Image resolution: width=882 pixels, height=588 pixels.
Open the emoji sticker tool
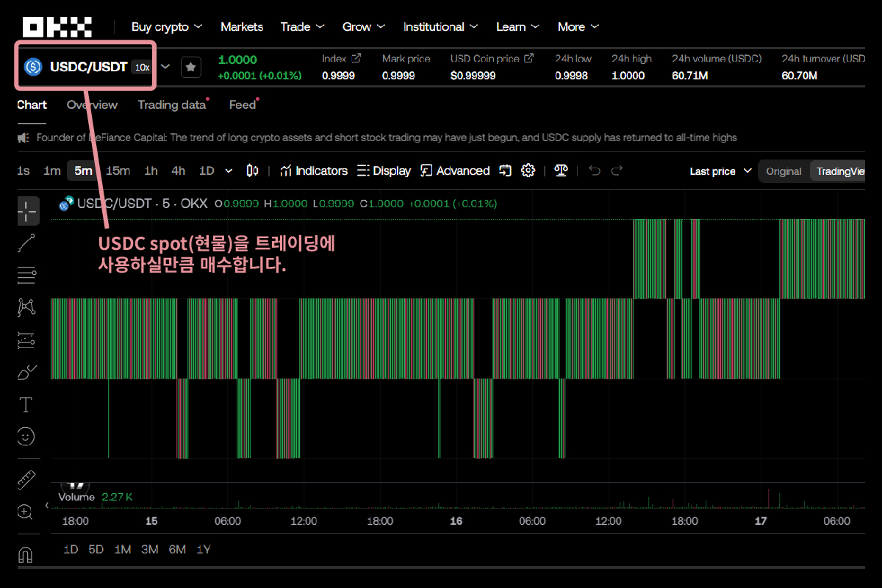tap(26, 437)
